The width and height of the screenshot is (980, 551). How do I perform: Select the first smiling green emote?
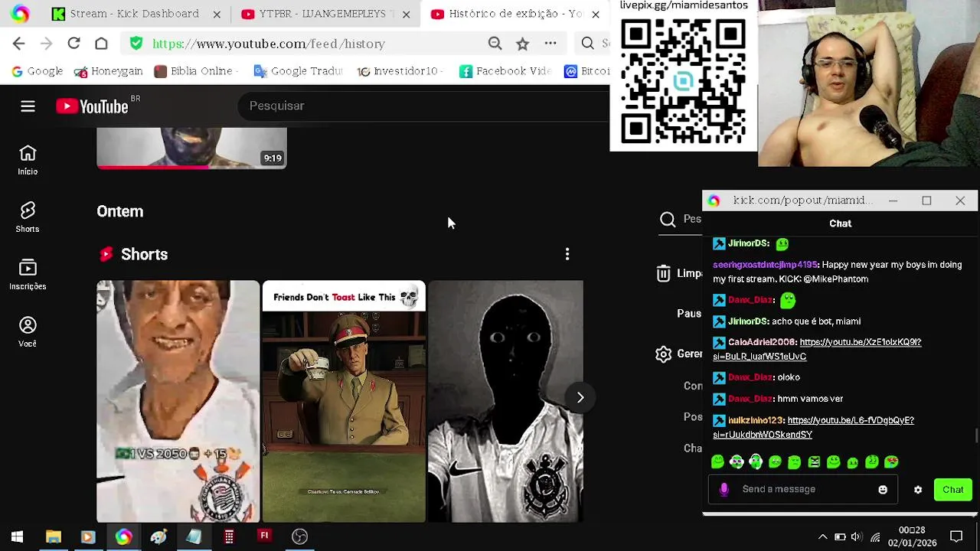[x=717, y=461]
